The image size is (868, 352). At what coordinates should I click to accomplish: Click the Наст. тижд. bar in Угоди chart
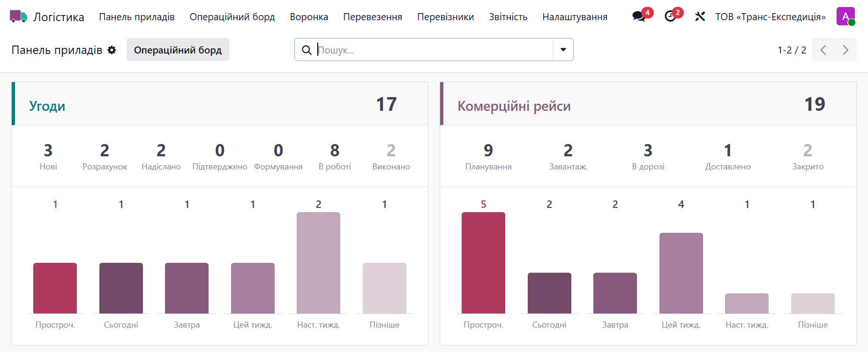click(319, 263)
